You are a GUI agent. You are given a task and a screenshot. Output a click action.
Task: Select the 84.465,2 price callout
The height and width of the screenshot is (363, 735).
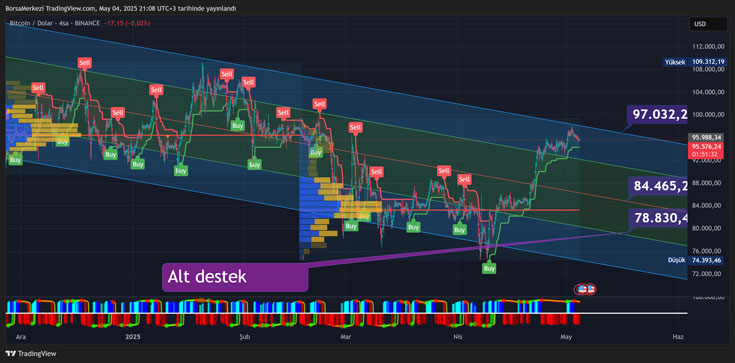pyautogui.click(x=658, y=186)
